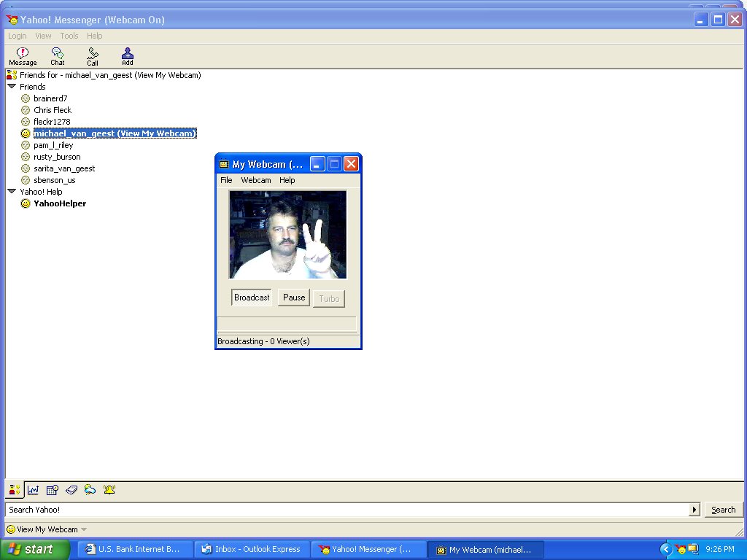Click the Yahoo Messenger title bar icon
Viewport: 747px width, 560px height.
(12, 20)
